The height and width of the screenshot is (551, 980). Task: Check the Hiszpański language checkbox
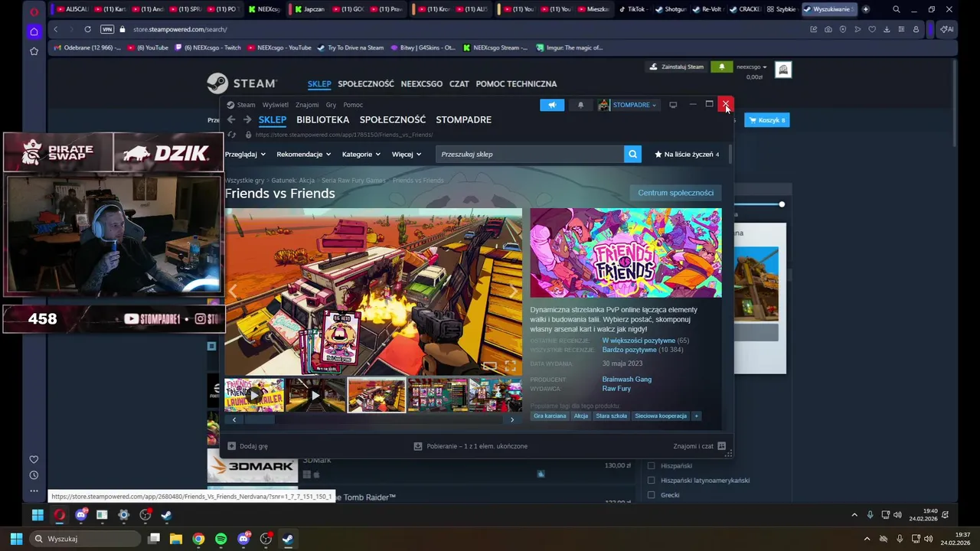tap(652, 465)
